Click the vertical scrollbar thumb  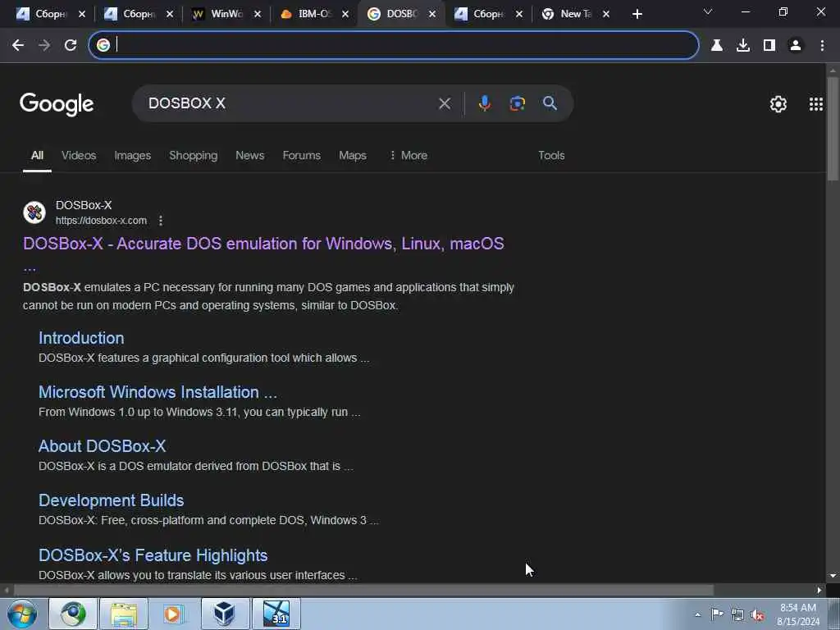[x=833, y=129]
